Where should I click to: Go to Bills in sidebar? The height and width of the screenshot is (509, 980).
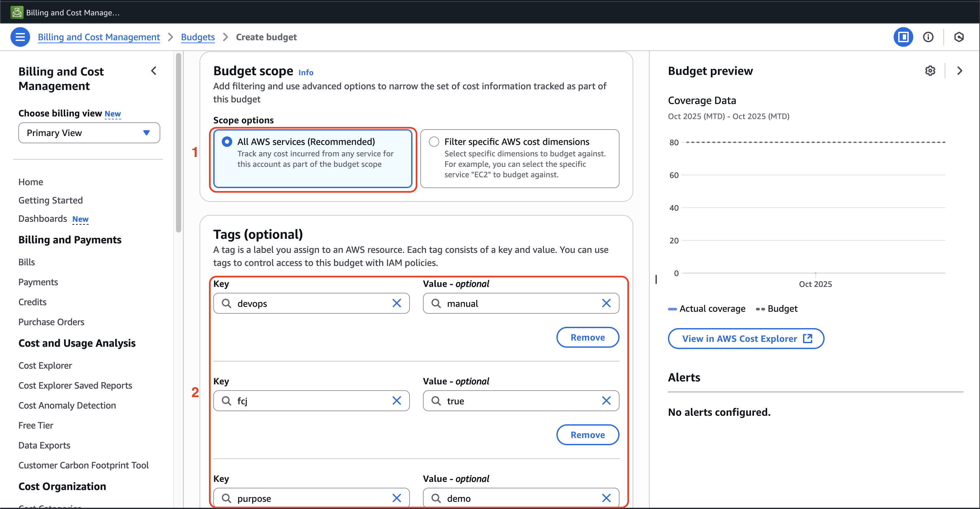26,262
